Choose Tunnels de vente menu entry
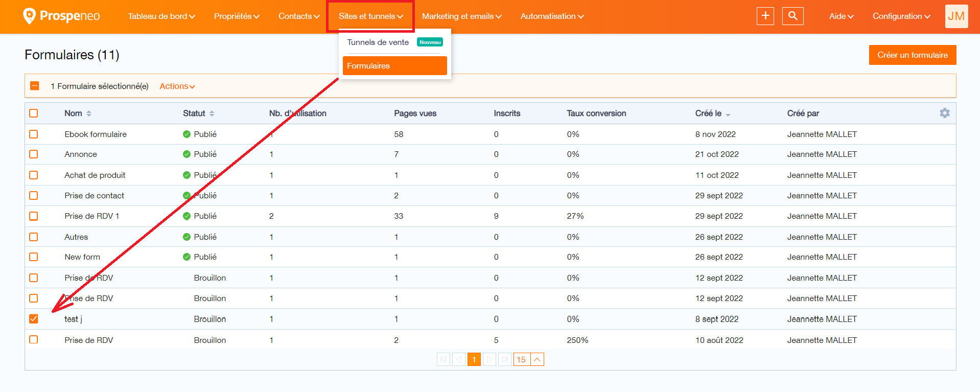 (378, 42)
